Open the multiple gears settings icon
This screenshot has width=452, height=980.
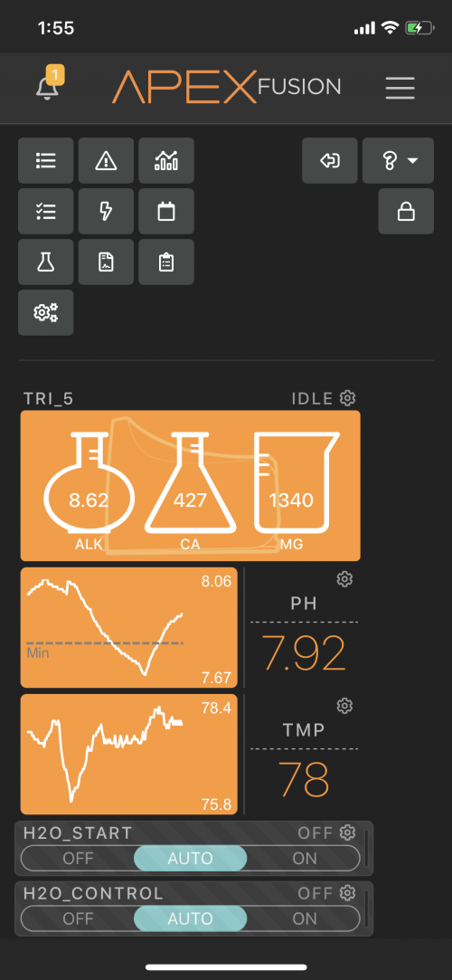[45, 312]
